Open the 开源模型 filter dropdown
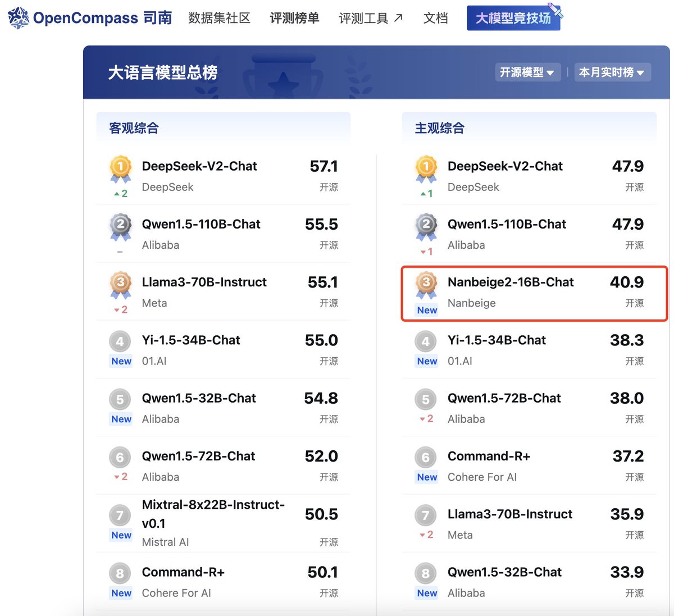Viewport: 674px width, 616px height. pyautogui.click(x=527, y=72)
